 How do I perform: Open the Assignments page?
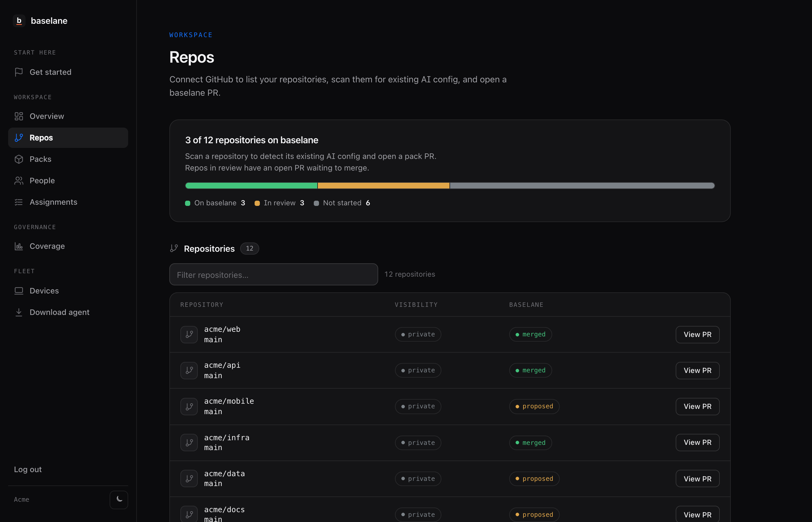click(68, 202)
